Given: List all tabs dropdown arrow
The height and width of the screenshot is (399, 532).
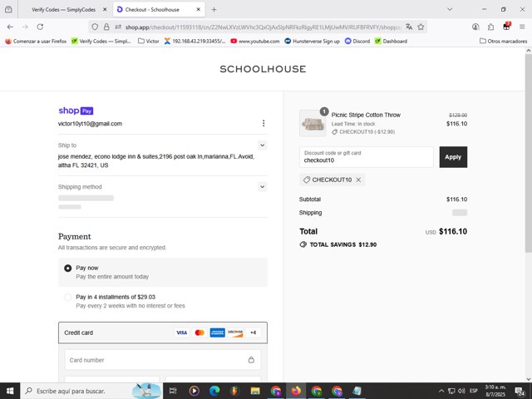Looking at the screenshot, I should click(450, 9).
